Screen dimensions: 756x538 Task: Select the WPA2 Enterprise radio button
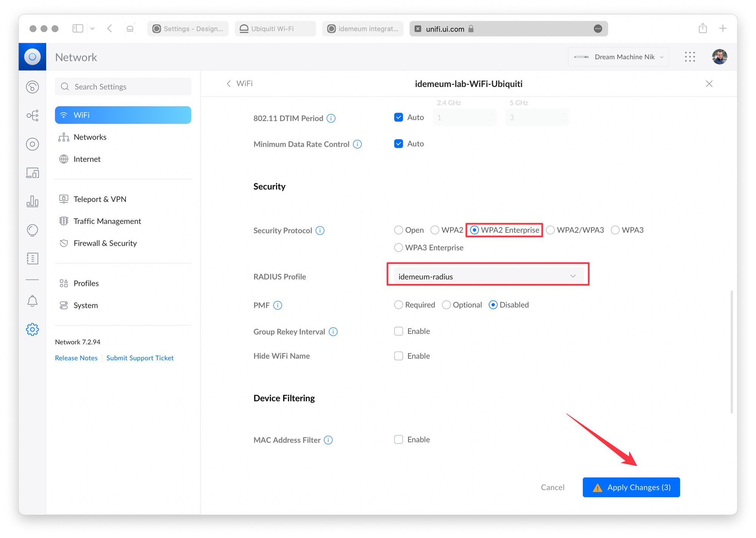[474, 230]
